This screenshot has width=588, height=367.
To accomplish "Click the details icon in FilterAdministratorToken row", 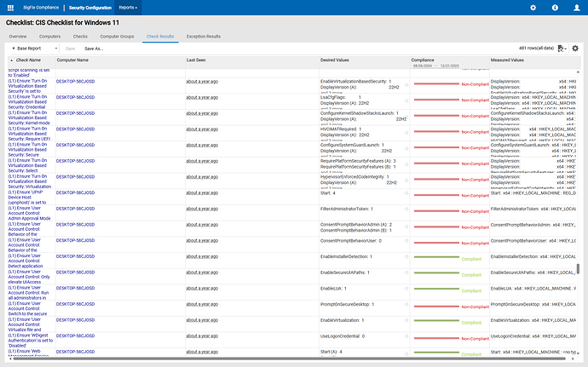I will coord(406,209).
